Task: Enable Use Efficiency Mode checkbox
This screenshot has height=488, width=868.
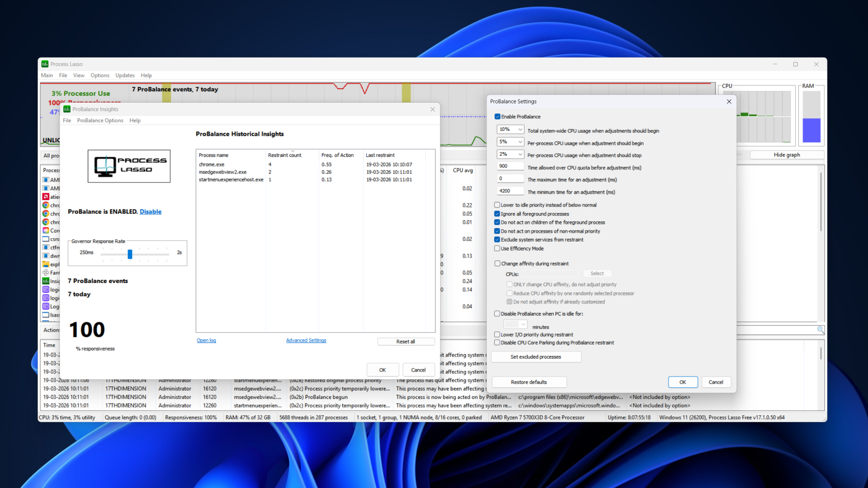Action: coord(497,249)
